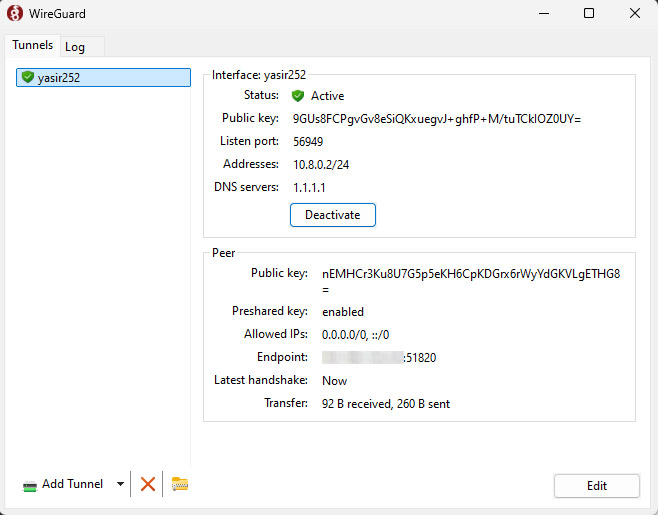Click the green Active status shield icon
This screenshot has width=658, height=515.
[x=298, y=96]
